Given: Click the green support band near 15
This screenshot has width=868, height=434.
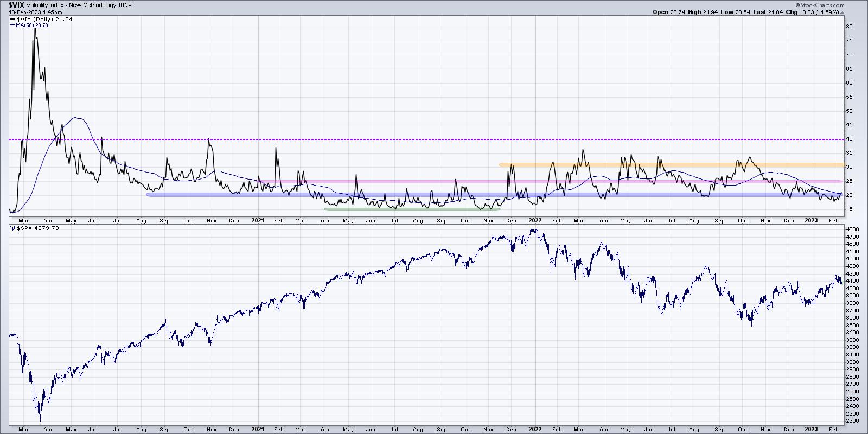Looking at the screenshot, I should coord(412,209).
